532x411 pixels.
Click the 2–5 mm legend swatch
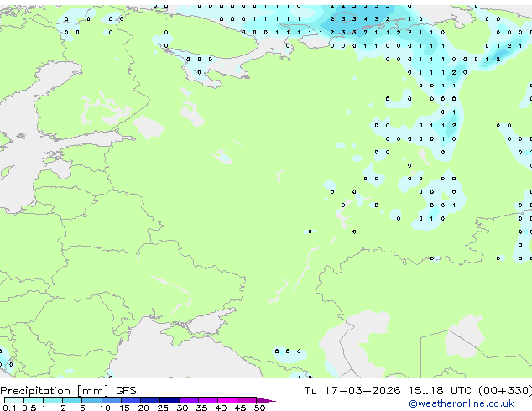click(72, 400)
